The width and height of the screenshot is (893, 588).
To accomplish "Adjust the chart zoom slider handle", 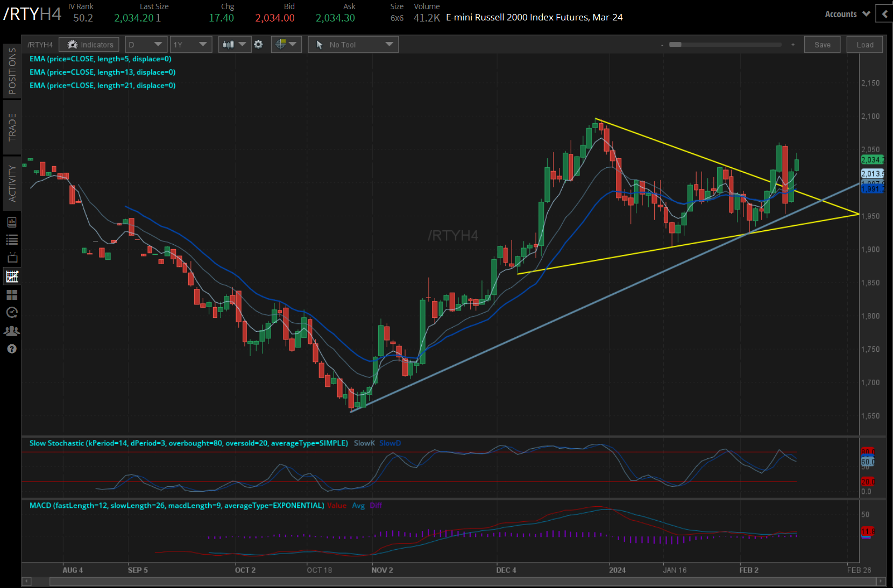I will click(x=675, y=45).
